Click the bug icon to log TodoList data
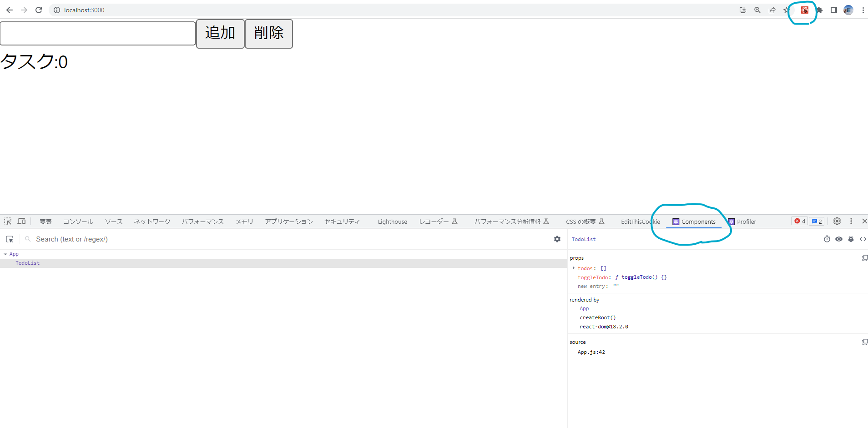The height and width of the screenshot is (428, 868). click(851, 239)
